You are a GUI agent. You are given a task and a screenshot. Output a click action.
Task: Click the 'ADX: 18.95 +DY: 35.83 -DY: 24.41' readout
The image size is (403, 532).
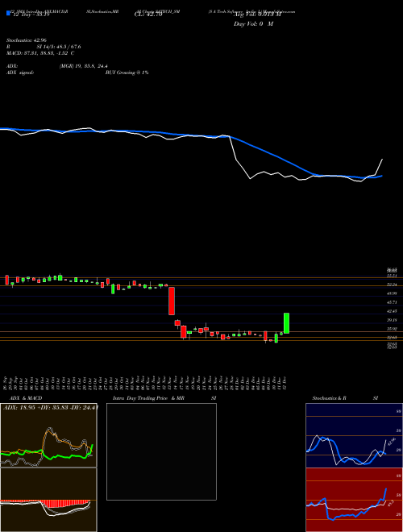coord(51,408)
